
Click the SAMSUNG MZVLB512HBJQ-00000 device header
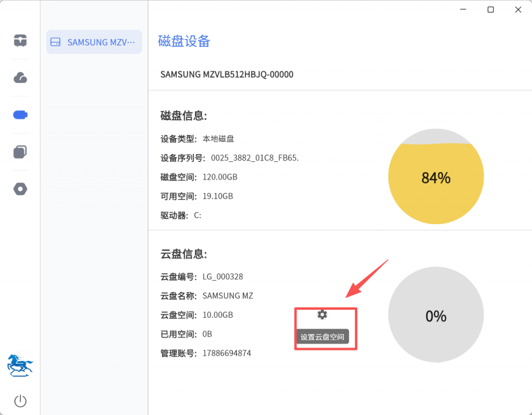[x=227, y=74]
